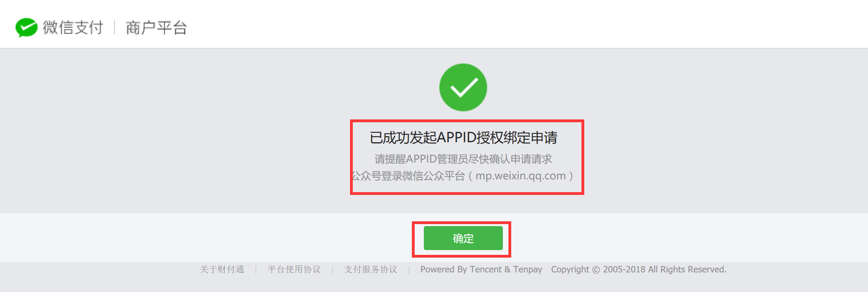Click the 公众号登录微信公众平台 instruction text
This screenshot has height=292, width=868.
pyautogui.click(x=408, y=176)
